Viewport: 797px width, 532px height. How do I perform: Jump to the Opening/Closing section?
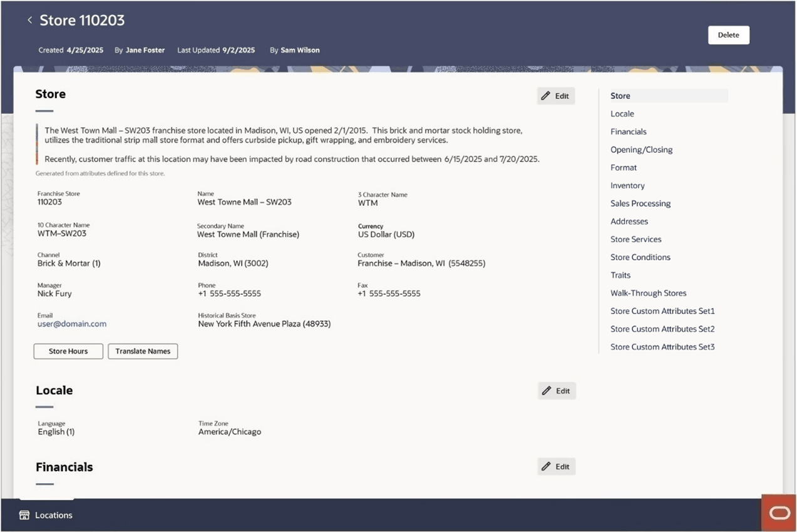pos(641,149)
